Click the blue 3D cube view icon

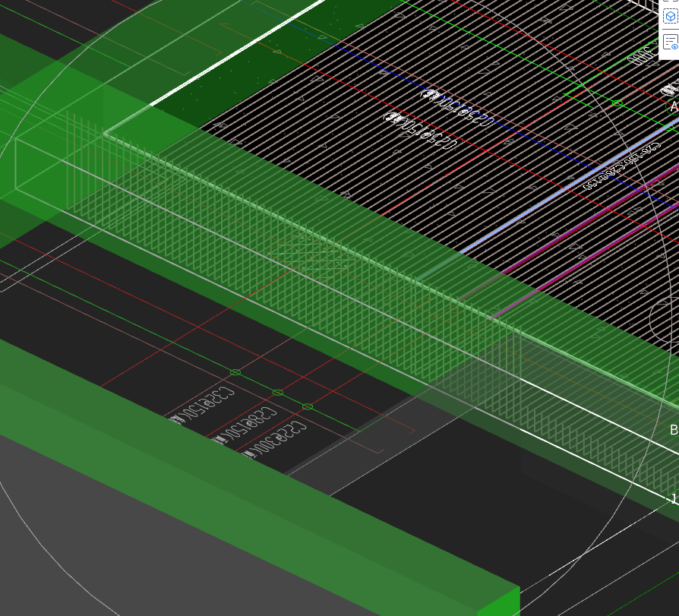pos(671,17)
